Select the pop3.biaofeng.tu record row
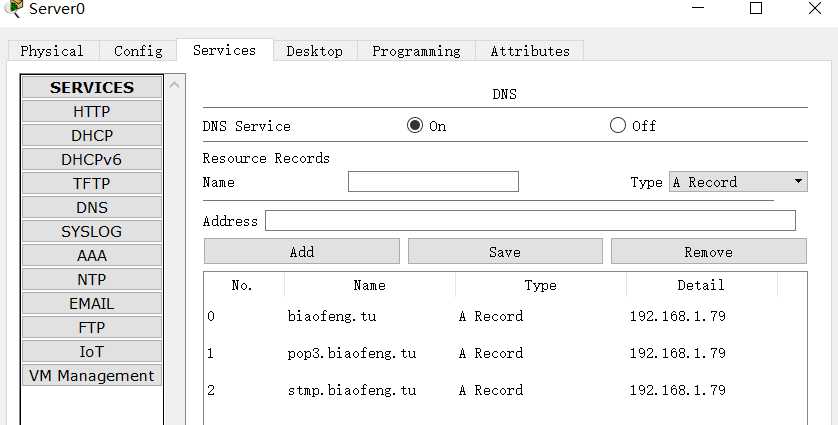 (352, 353)
